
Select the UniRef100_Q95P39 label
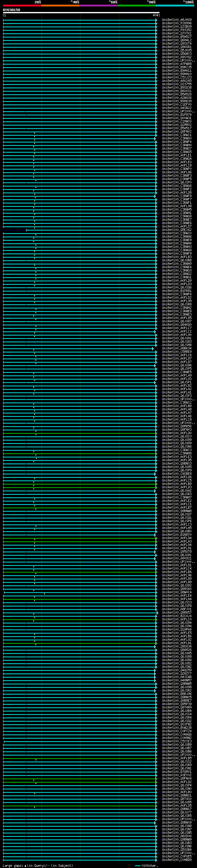[x=177, y=704]
